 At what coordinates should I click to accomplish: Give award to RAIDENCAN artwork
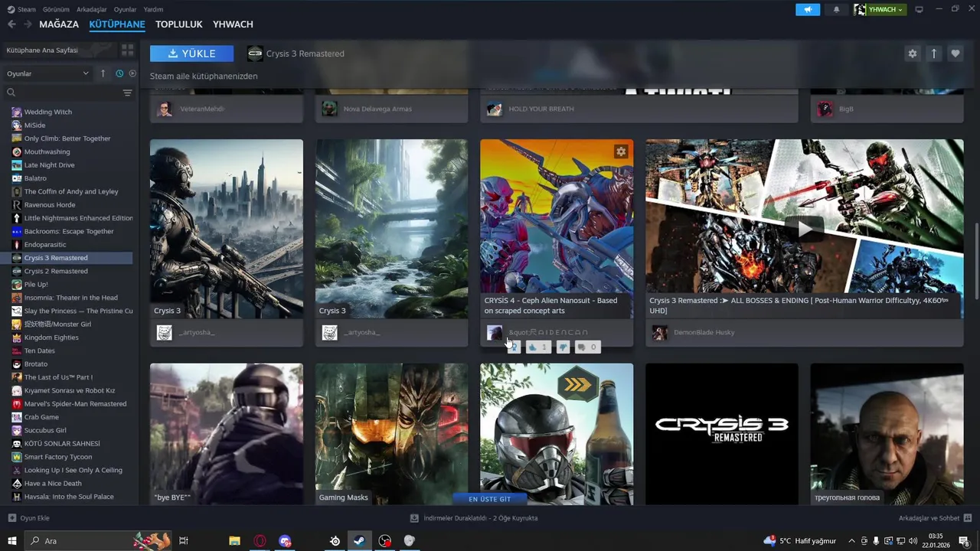point(514,347)
